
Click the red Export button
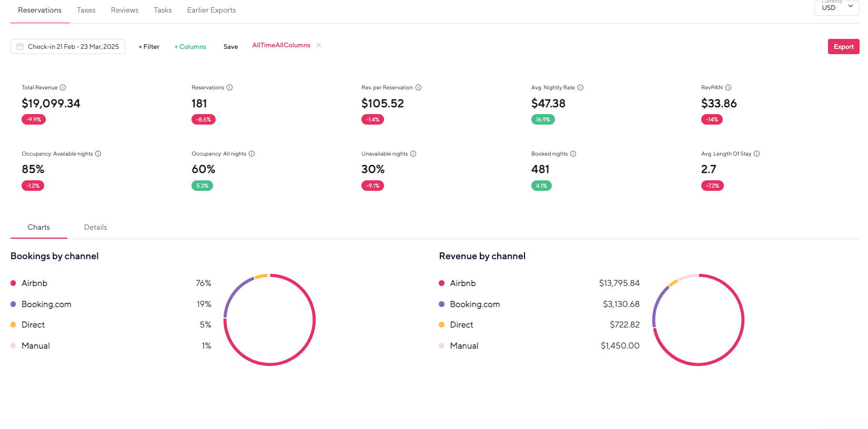[843, 47]
